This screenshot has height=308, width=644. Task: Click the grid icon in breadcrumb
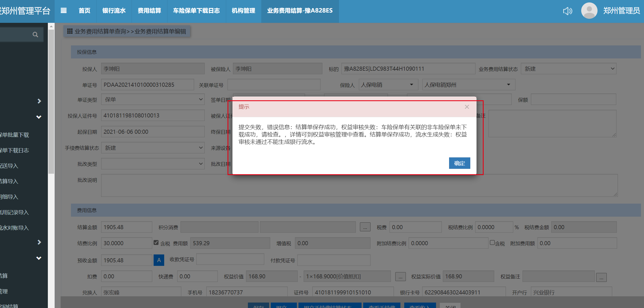click(70, 31)
